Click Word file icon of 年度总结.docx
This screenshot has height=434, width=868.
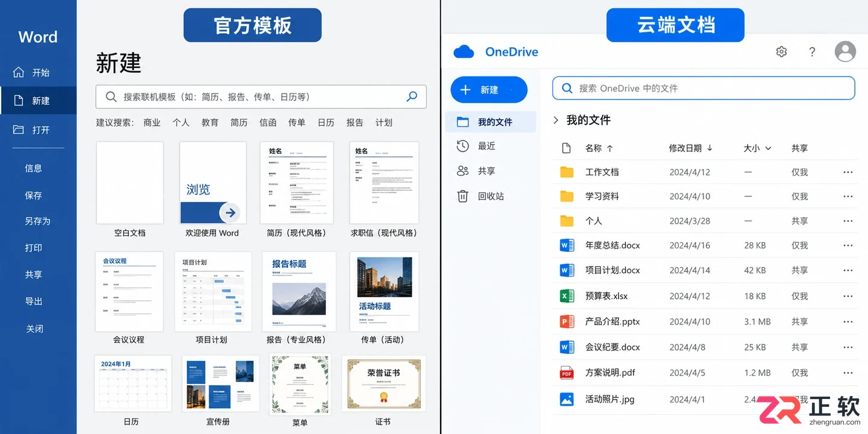(567, 245)
